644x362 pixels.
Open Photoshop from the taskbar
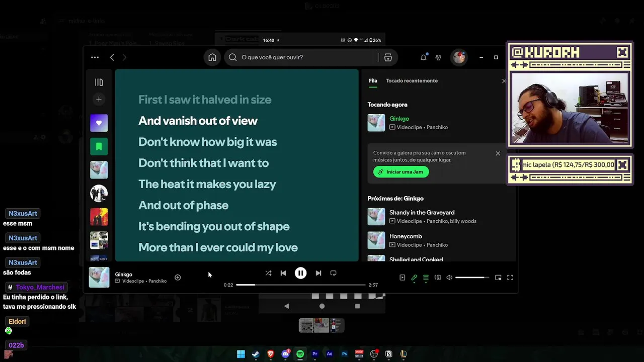(345, 354)
